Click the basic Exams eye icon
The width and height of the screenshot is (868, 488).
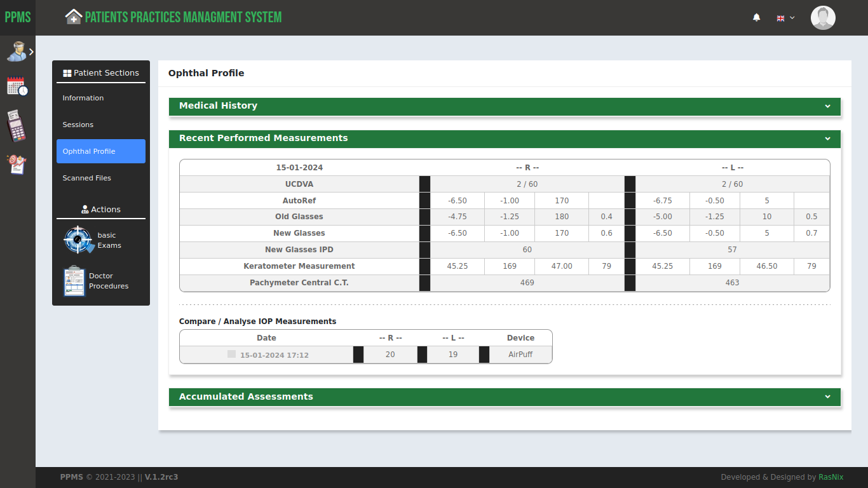[79, 240]
